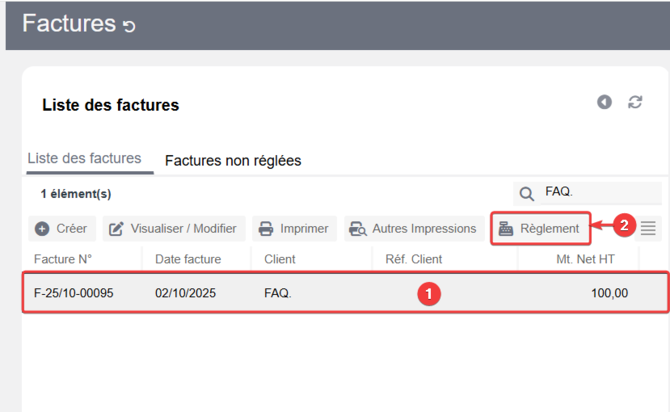Sort by Facture N° column header
The image size is (670, 412).
click(x=63, y=259)
